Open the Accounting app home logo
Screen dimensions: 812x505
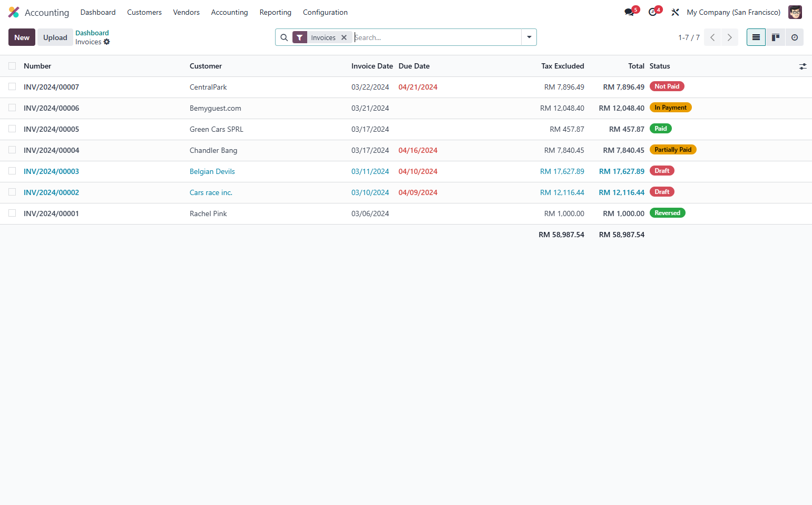pyautogui.click(x=14, y=12)
